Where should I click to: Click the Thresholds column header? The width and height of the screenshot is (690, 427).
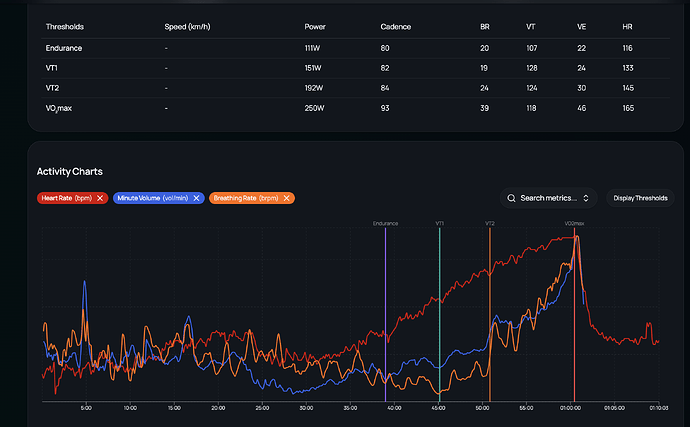(65, 27)
